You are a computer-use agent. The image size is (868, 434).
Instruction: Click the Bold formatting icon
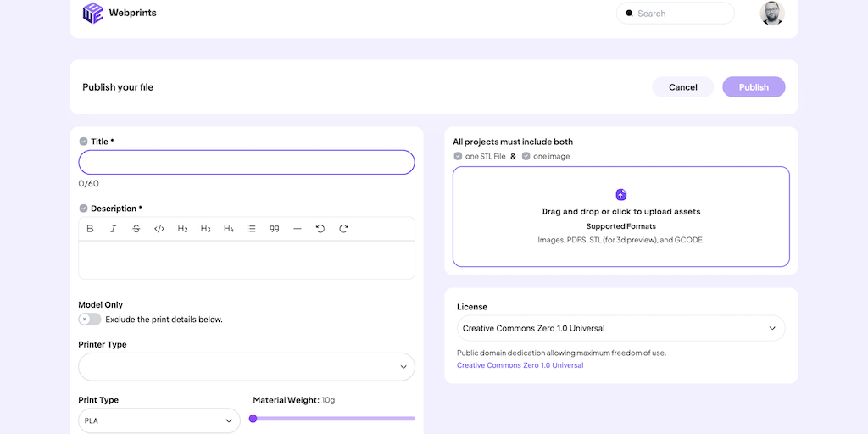[91, 229]
